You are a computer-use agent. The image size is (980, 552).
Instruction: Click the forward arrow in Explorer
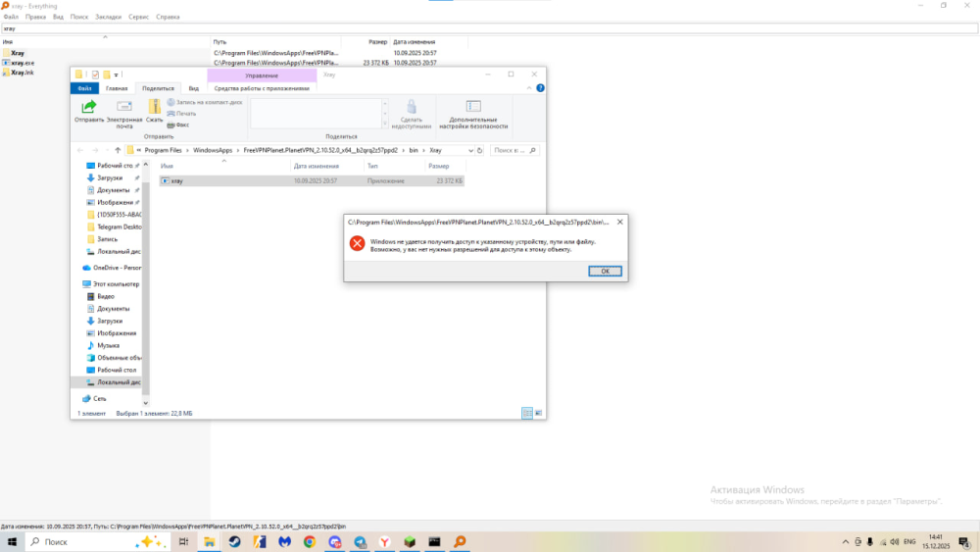[x=95, y=151]
